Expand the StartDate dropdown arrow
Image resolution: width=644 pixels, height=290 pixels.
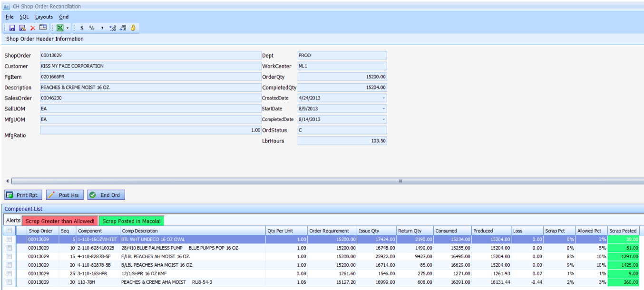pos(383,109)
